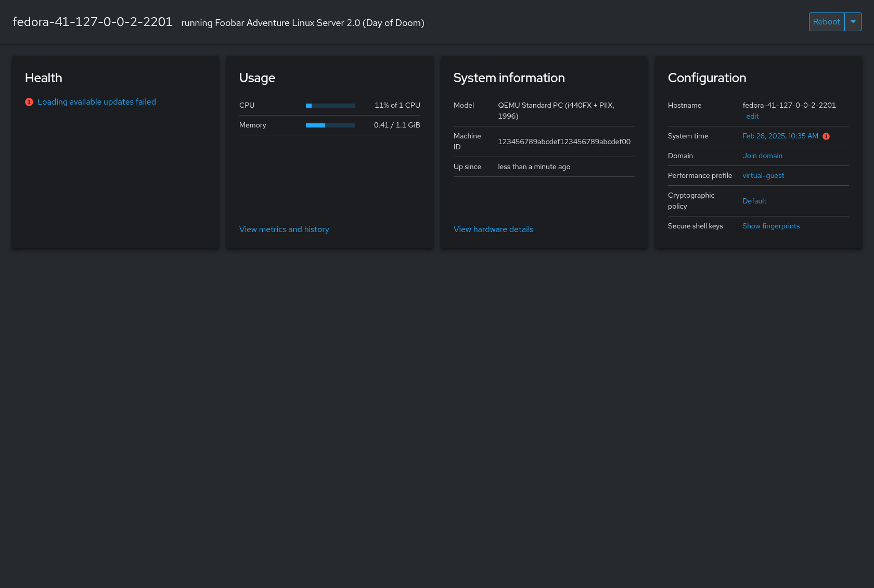This screenshot has width=874, height=588.
Task: Click the Performance profile label
Action: 700,175
